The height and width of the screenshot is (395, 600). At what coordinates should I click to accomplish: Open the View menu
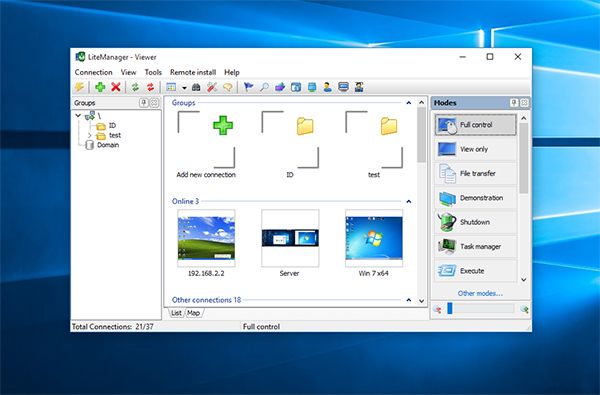pos(128,72)
